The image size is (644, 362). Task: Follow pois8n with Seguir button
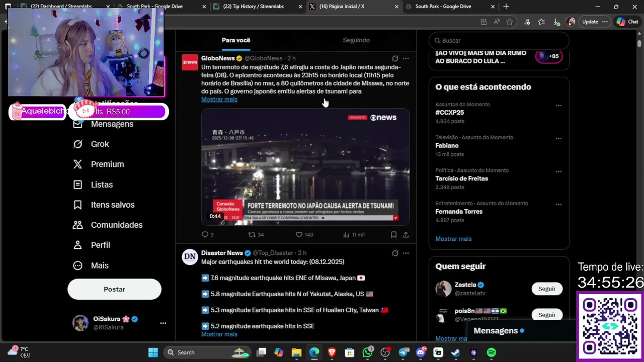pos(547,315)
